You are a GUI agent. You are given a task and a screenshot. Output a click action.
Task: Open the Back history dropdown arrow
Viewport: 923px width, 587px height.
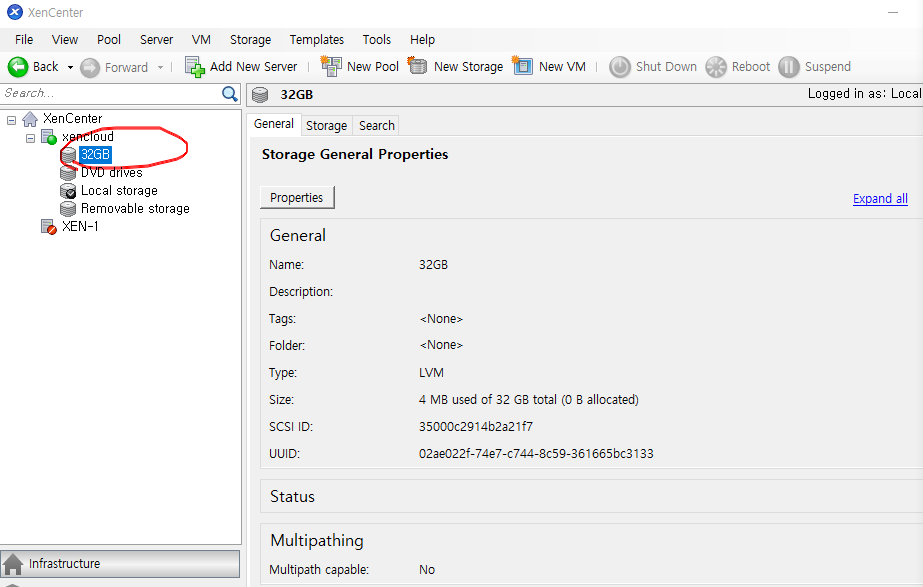(x=70, y=68)
